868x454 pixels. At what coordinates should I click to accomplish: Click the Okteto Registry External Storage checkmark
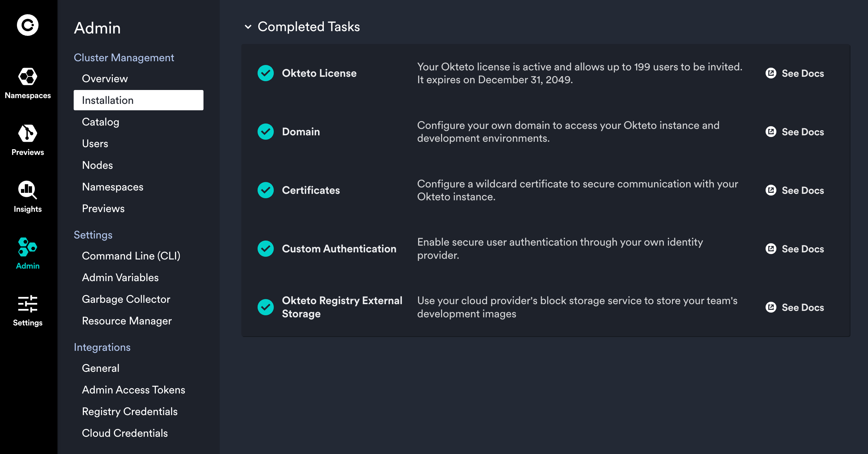click(266, 307)
